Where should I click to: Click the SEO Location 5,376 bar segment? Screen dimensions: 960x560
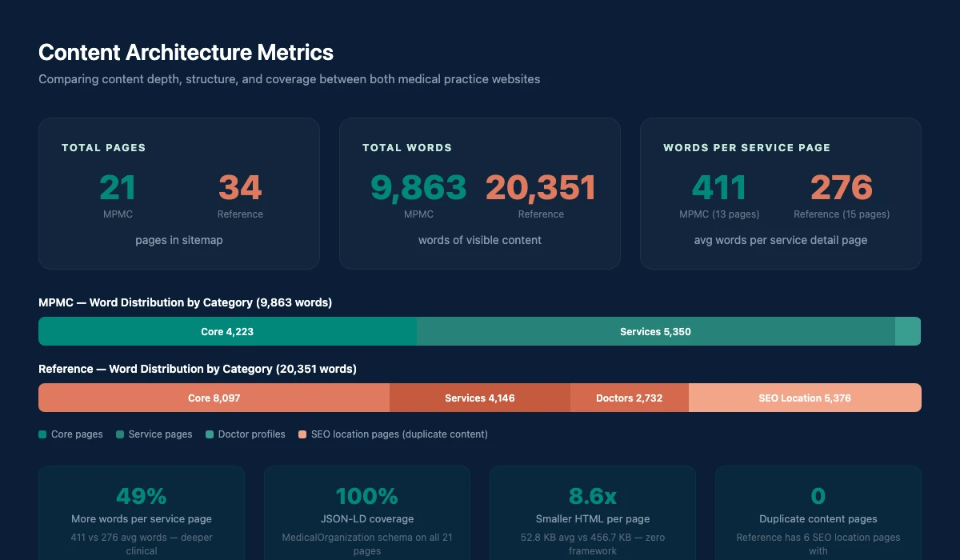click(804, 398)
